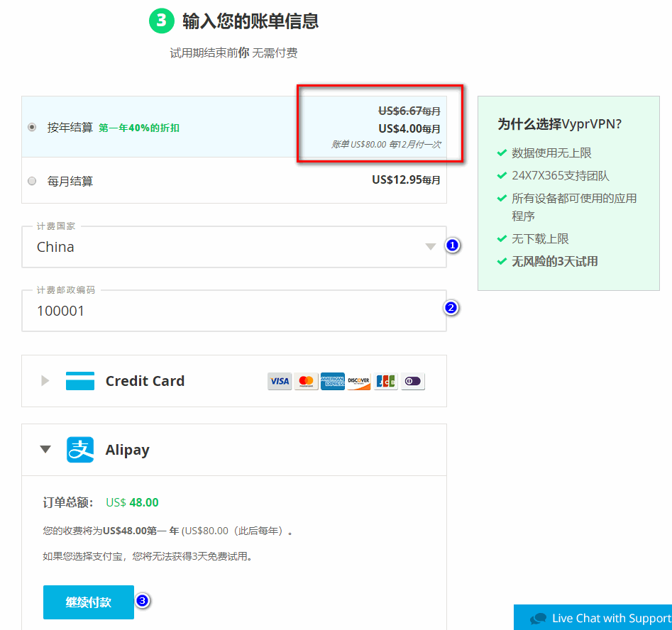Select the 按年结算 annual billing radio button

point(32,127)
